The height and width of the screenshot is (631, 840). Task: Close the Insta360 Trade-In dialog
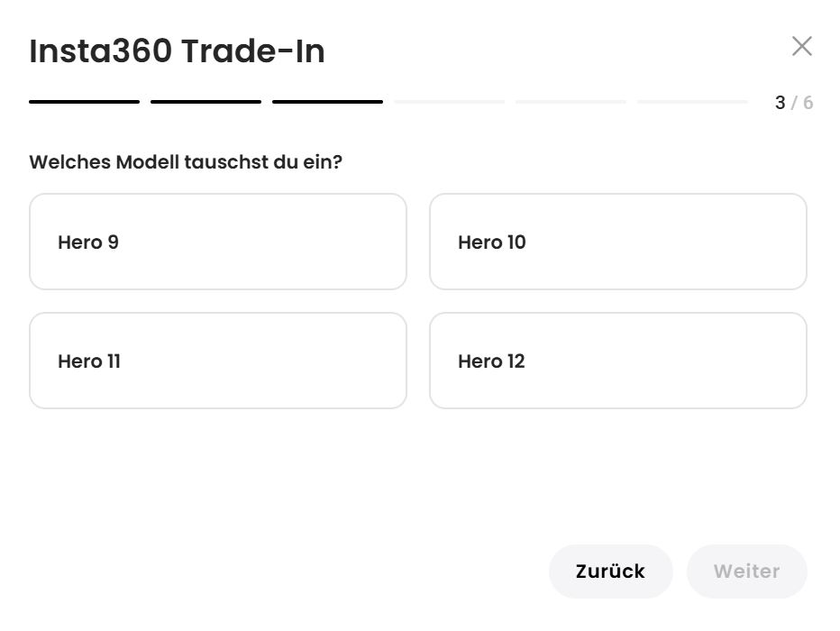click(x=801, y=47)
